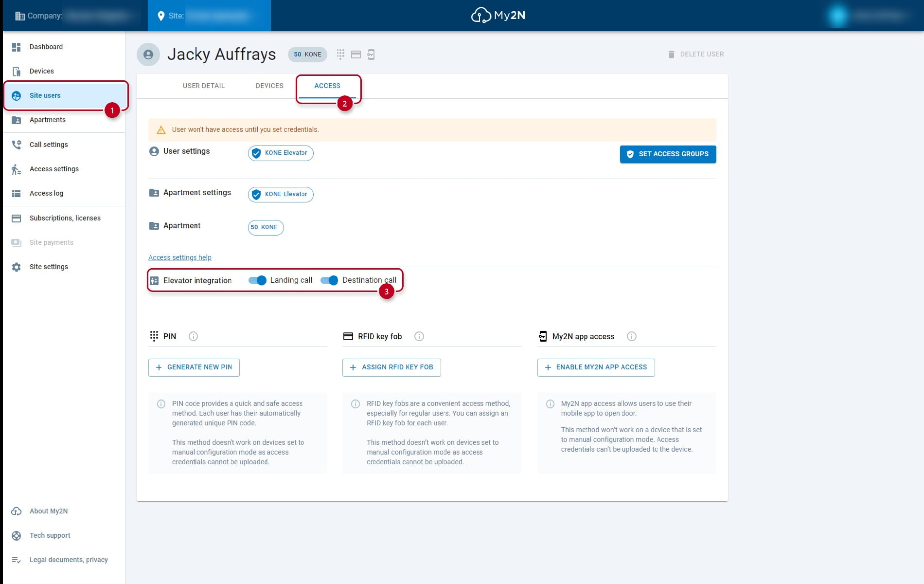Open Subscriptions, licenses menu item

(x=64, y=218)
